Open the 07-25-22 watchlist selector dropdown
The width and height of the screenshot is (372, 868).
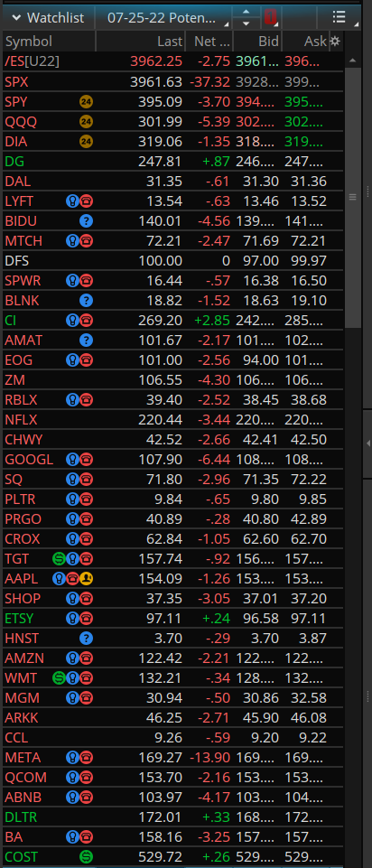click(163, 18)
